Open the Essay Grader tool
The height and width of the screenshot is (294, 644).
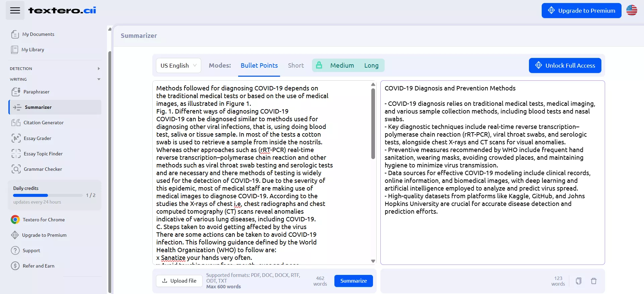coord(37,138)
